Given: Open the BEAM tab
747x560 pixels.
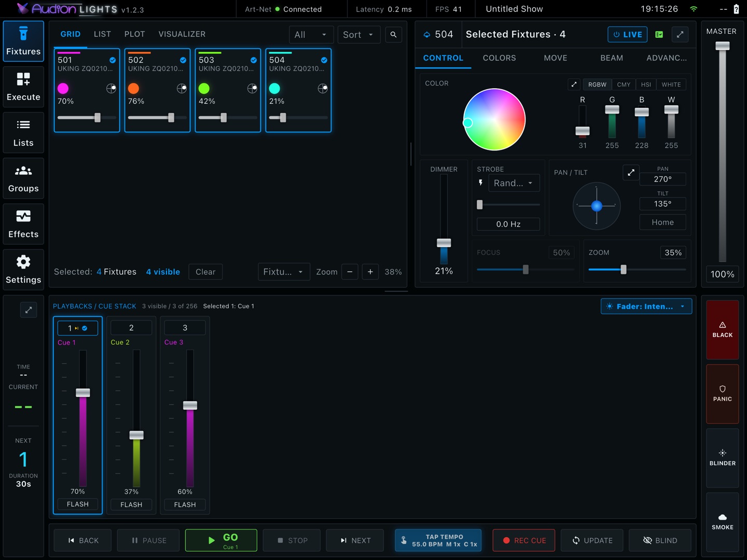Looking at the screenshot, I should 612,58.
